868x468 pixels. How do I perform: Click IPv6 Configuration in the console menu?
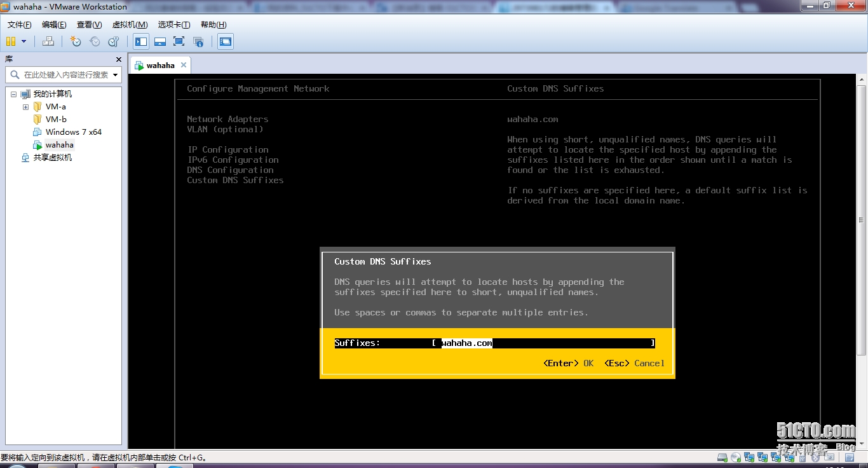tap(233, 160)
